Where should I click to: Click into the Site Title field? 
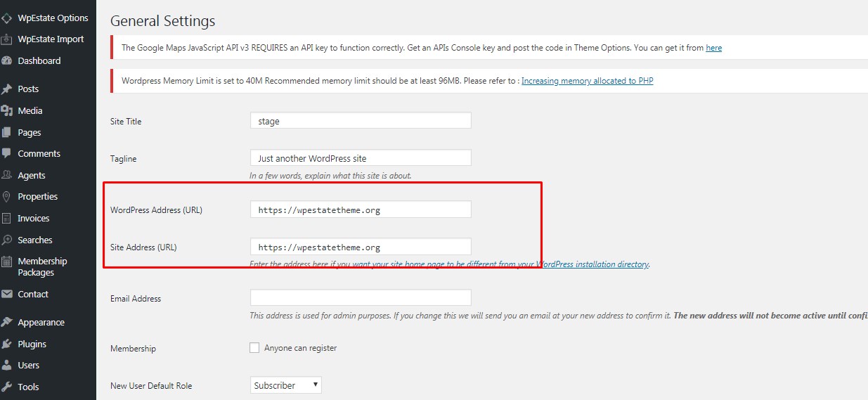coord(361,121)
